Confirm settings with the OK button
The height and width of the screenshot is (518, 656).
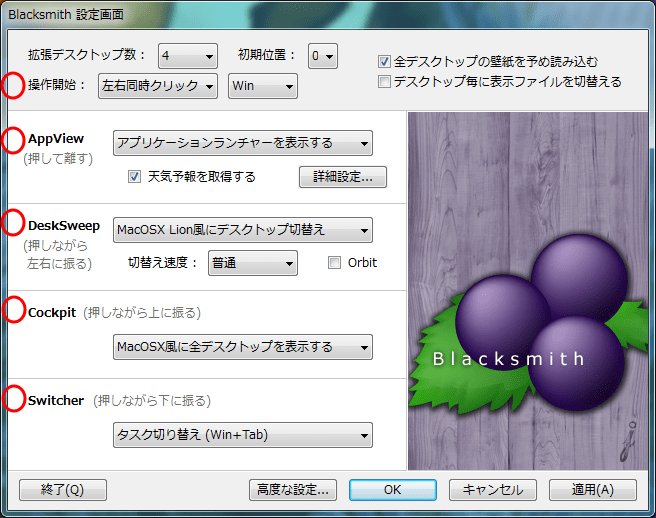(x=392, y=490)
